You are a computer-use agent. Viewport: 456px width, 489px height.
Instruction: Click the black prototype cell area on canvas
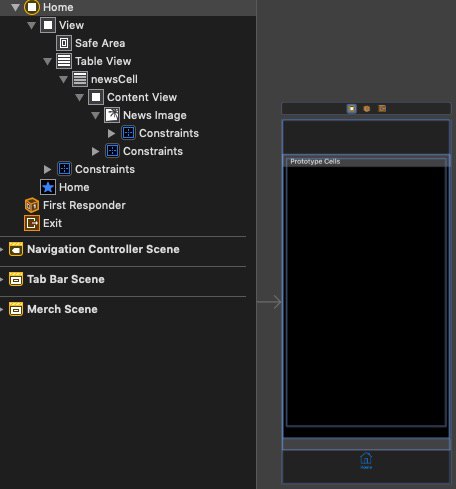click(x=366, y=296)
